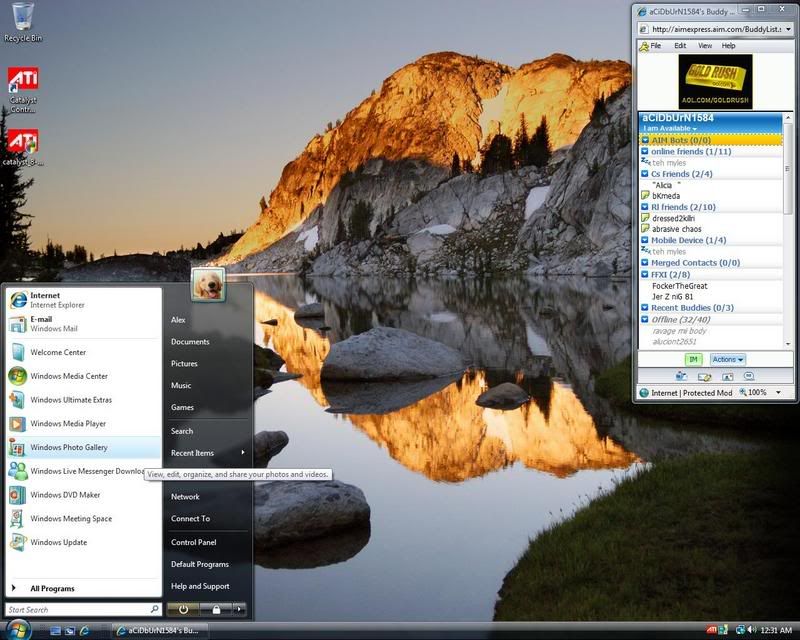Open Pictures from the Start menu
800x640 pixels.
pos(184,364)
